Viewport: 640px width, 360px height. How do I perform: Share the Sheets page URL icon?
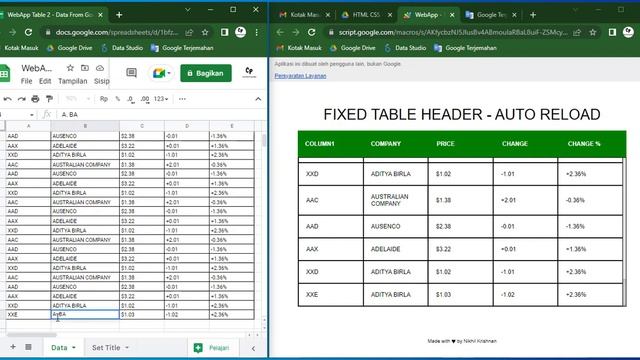pos(189,32)
